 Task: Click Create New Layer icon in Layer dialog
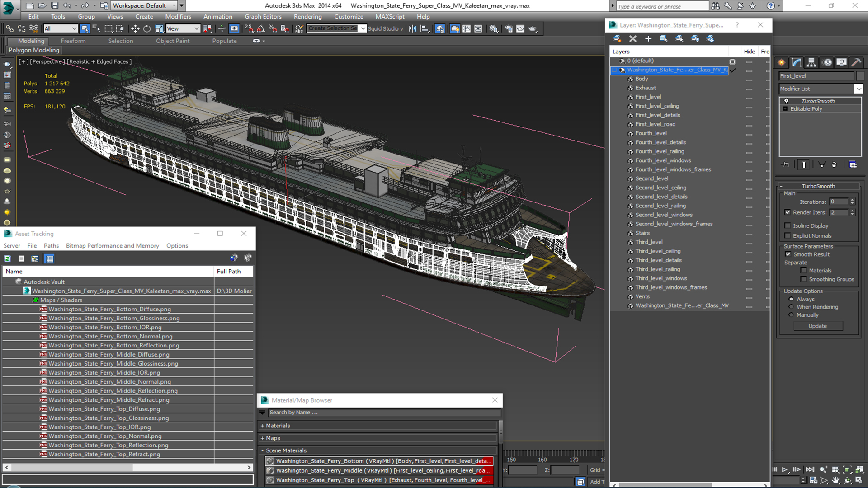point(617,39)
